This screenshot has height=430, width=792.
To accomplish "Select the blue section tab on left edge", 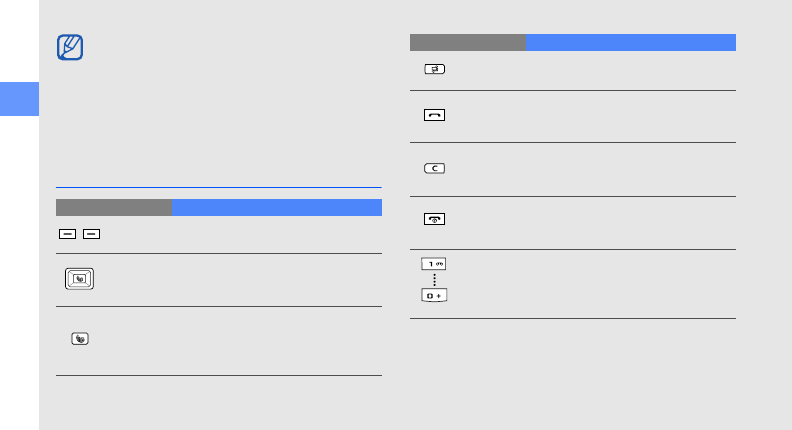I will click(19, 99).
